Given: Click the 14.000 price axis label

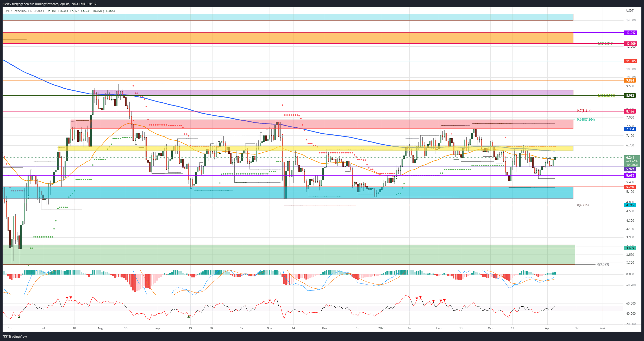Looking at the screenshot, I should [x=631, y=20].
